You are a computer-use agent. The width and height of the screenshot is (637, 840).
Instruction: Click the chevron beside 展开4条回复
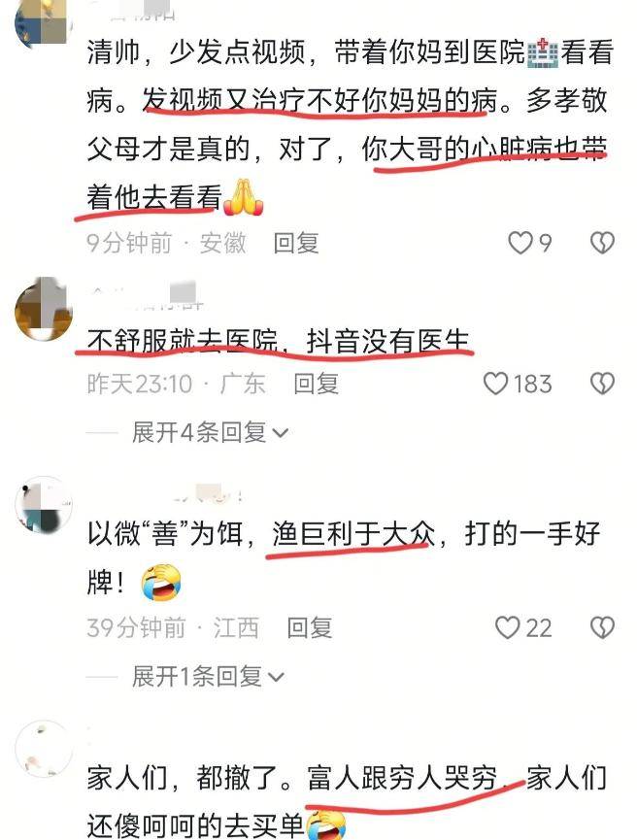click(281, 433)
